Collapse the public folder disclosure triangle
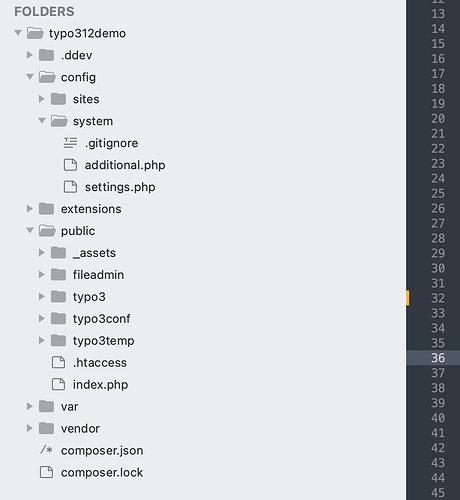The height and width of the screenshot is (500, 460). click(30, 230)
